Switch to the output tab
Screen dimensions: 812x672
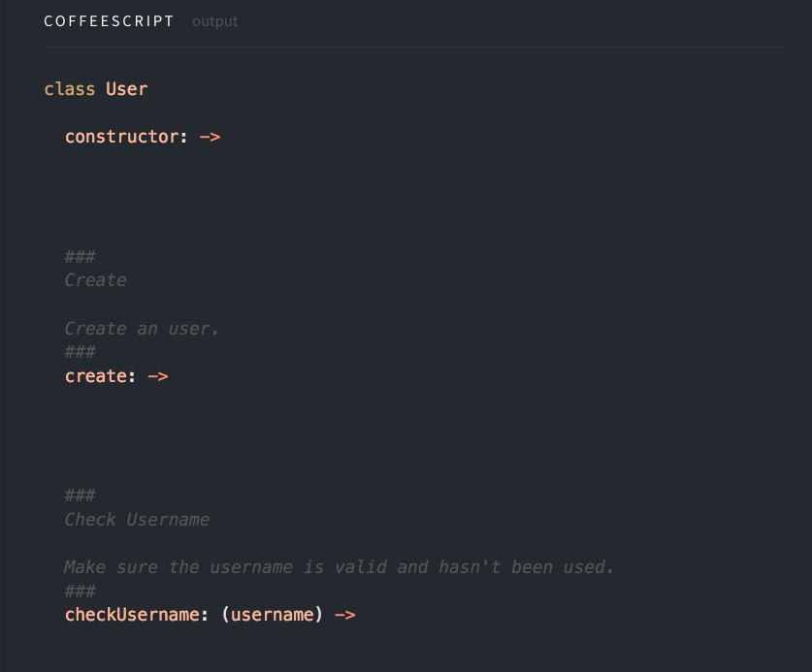[215, 21]
